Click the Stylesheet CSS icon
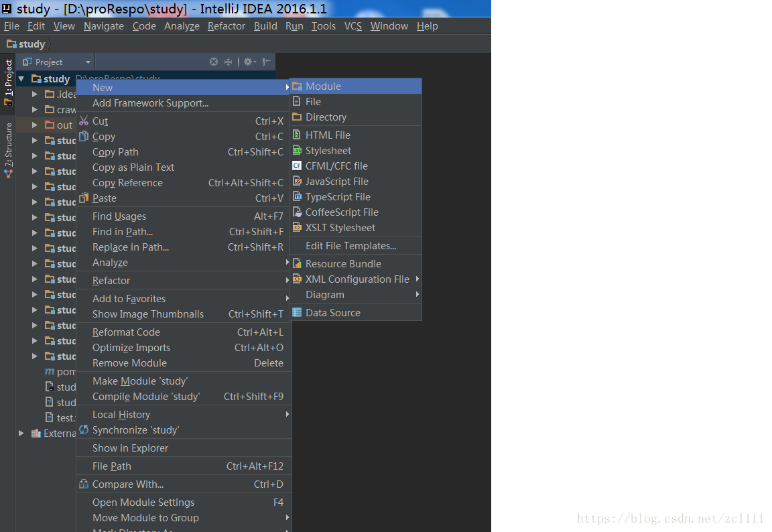This screenshot has width=772, height=532. [x=297, y=150]
